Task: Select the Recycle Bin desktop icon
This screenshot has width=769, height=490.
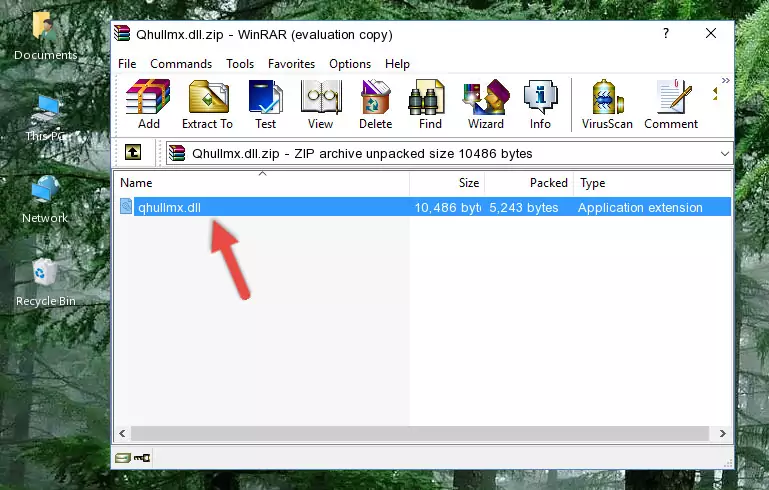Action: (x=46, y=283)
